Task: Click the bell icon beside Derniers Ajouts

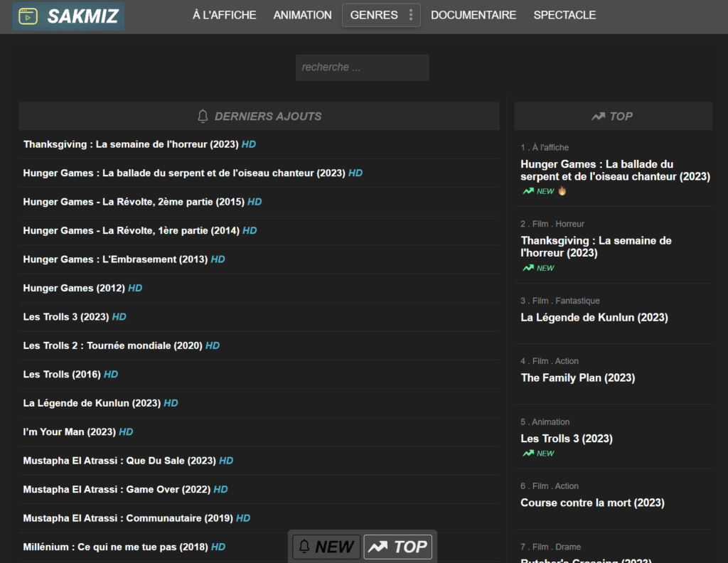Action: coord(203,116)
